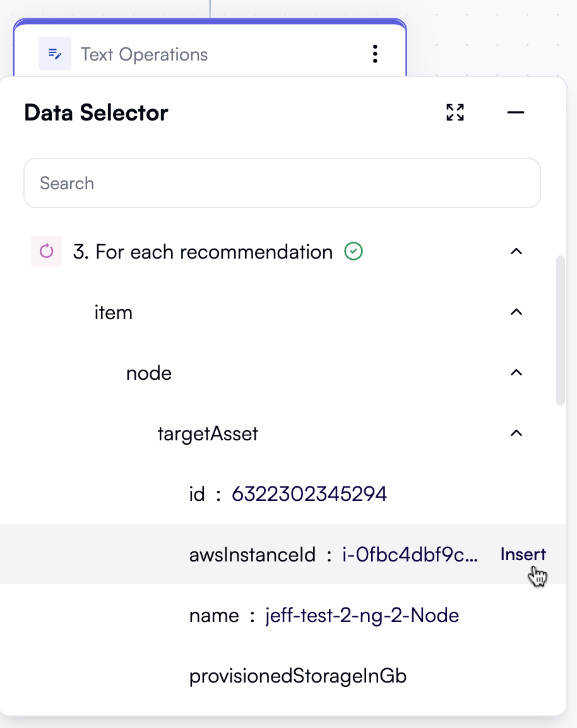Collapse the item tree node
Screen dimensions: 577x728
pos(516,312)
